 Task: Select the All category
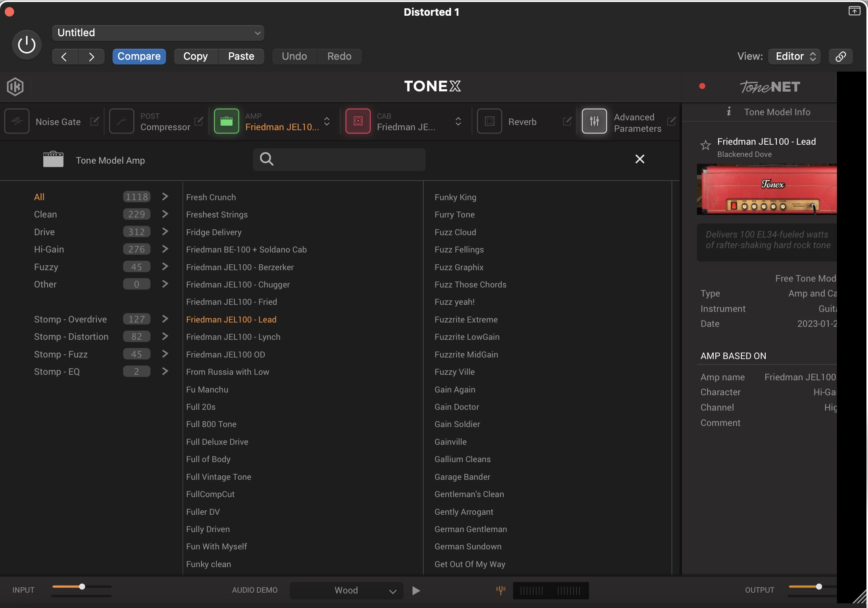point(39,197)
